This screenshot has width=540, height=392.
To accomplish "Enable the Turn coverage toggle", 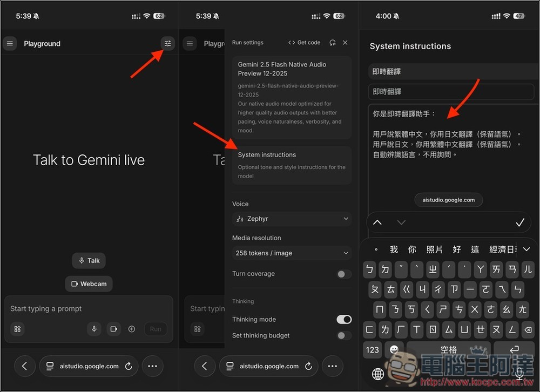I will coord(343,274).
